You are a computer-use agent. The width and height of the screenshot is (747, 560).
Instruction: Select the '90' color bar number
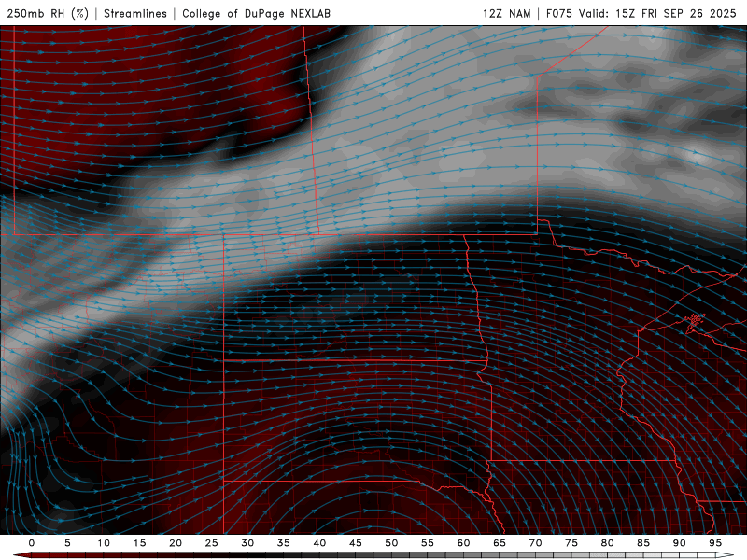pos(679,543)
